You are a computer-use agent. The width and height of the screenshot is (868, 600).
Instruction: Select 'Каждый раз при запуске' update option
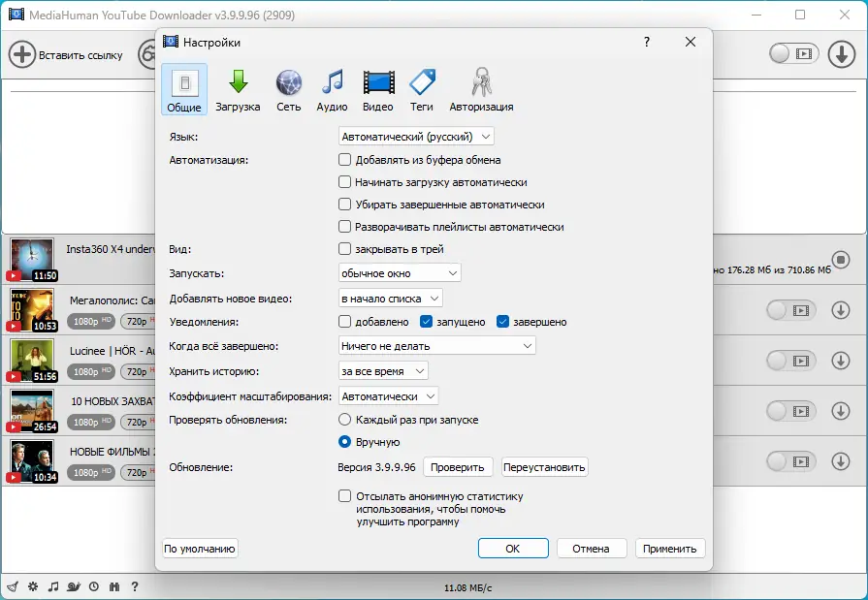(x=345, y=421)
